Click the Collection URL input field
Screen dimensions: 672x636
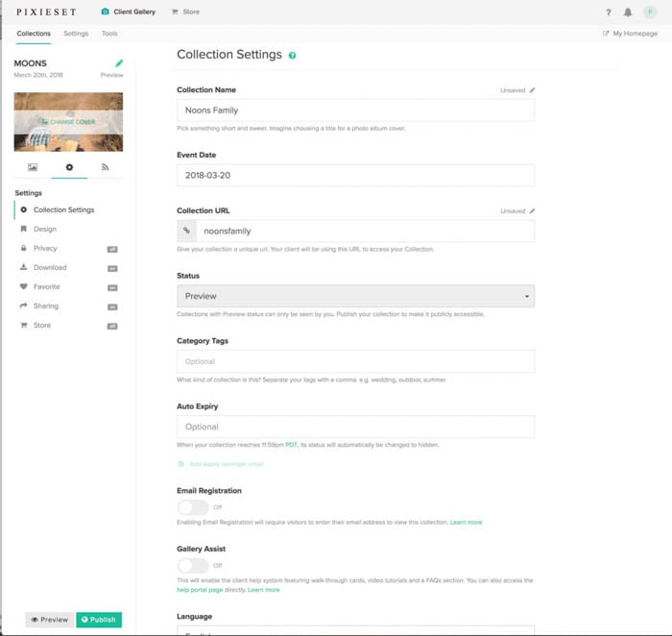click(x=365, y=232)
